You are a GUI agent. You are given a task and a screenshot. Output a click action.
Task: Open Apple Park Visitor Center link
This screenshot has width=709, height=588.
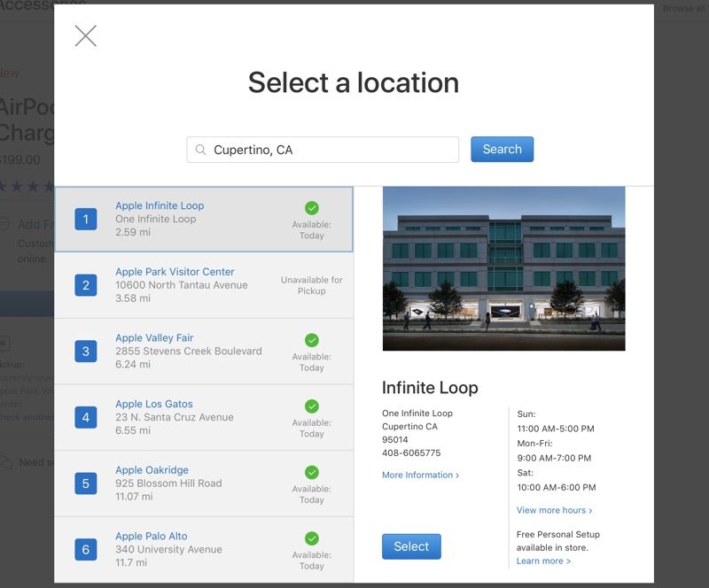[x=175, y=272]
